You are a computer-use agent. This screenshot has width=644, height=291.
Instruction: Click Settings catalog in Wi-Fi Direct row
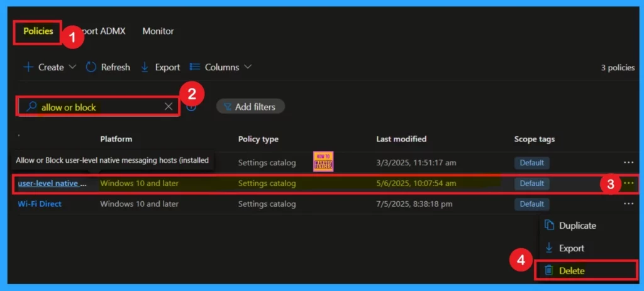267,204
